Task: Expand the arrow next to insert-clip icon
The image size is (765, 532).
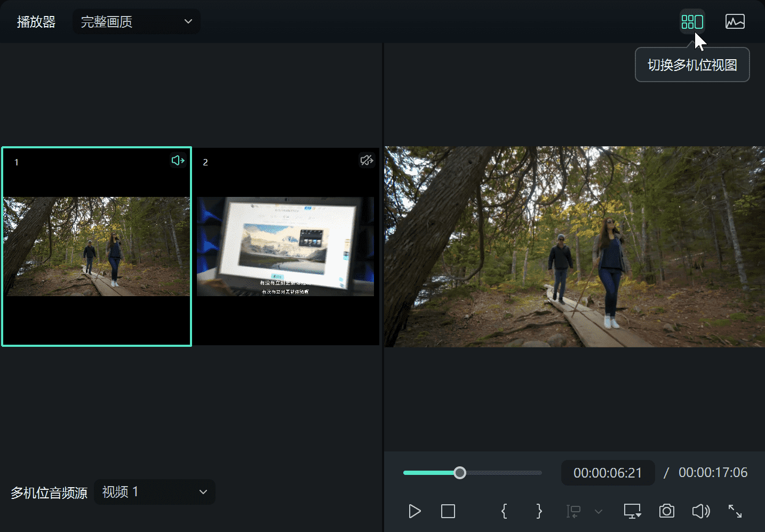Action: pyautogui.click(x=599, y=512)
